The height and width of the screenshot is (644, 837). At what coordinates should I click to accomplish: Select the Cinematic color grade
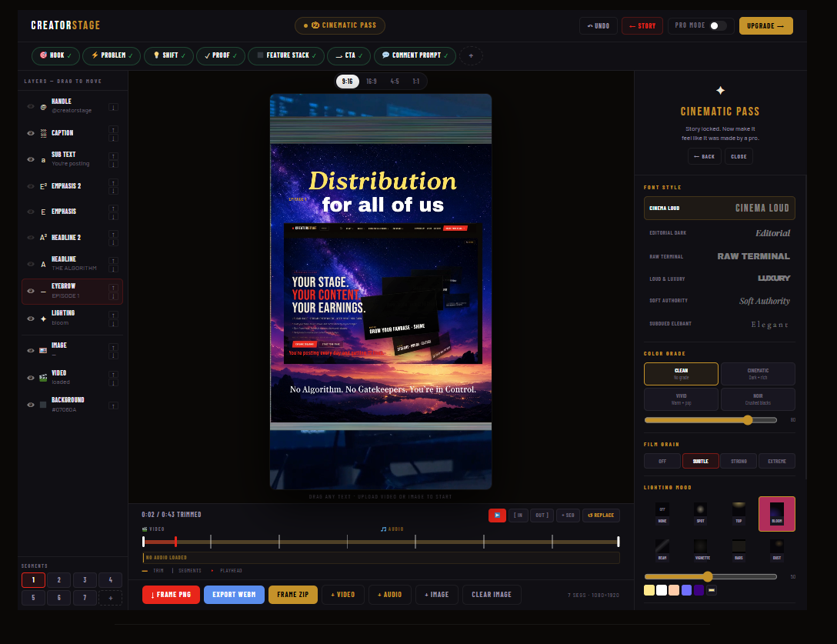point(758,374)
